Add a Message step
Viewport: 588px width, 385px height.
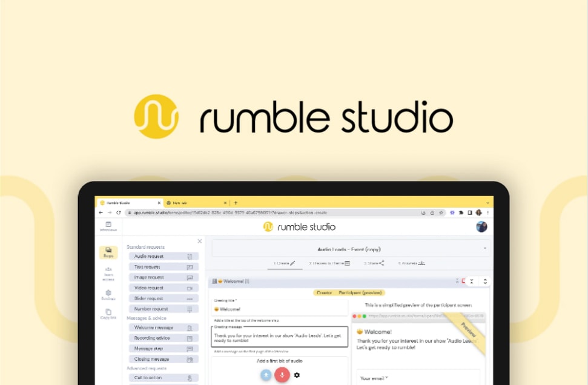pos(164,349)
